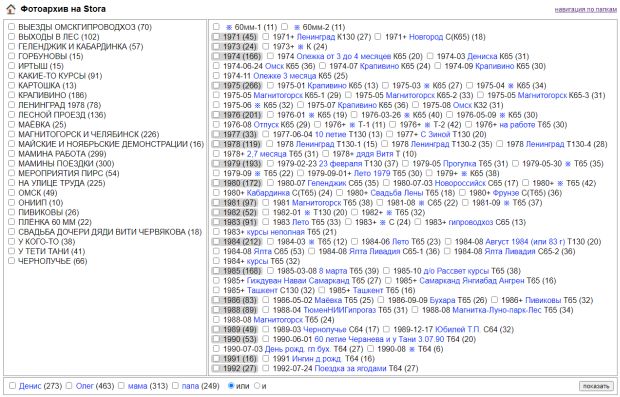Open the 1974-06-24 Омск link
Viewport: 620px width, 397px height.
tap(274, 66)
